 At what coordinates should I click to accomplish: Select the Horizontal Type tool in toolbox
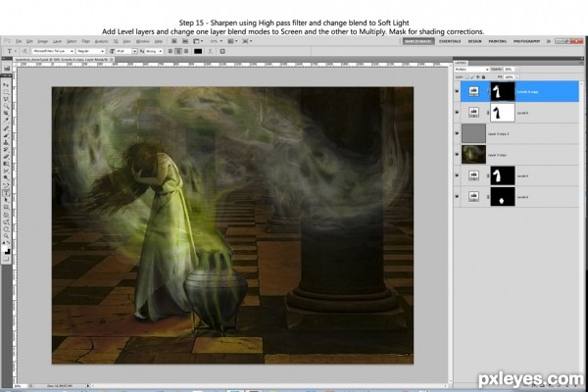[7, 193]
